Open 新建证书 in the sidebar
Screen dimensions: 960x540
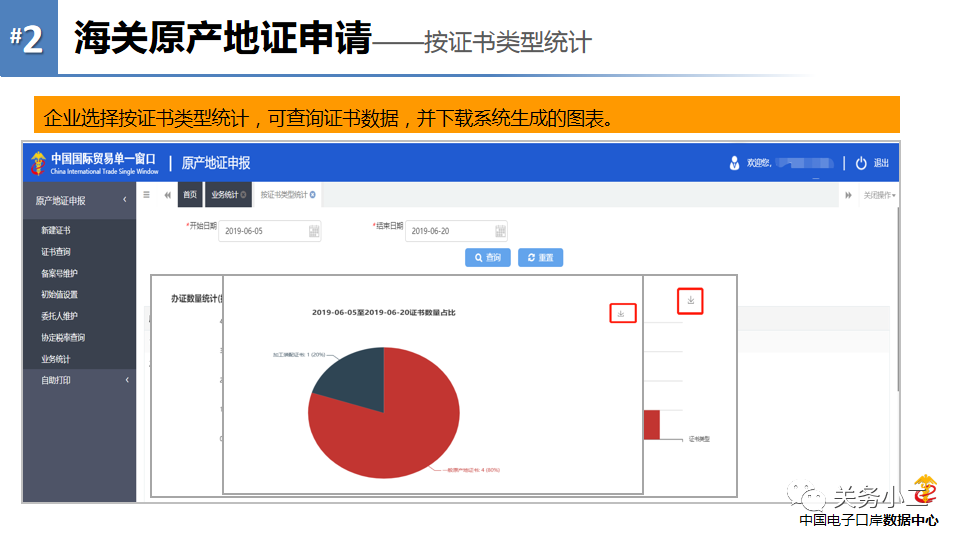point(56,230)
